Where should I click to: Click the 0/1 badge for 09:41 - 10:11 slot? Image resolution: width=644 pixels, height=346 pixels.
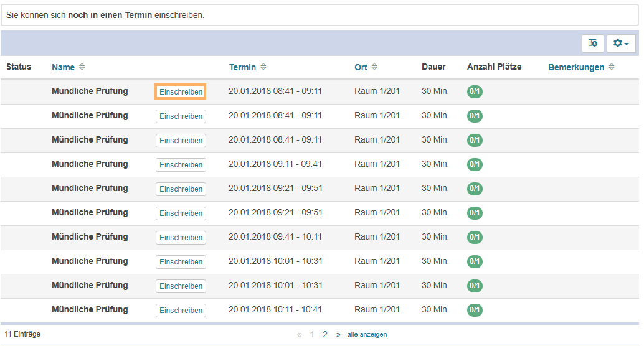coord(475,237)
